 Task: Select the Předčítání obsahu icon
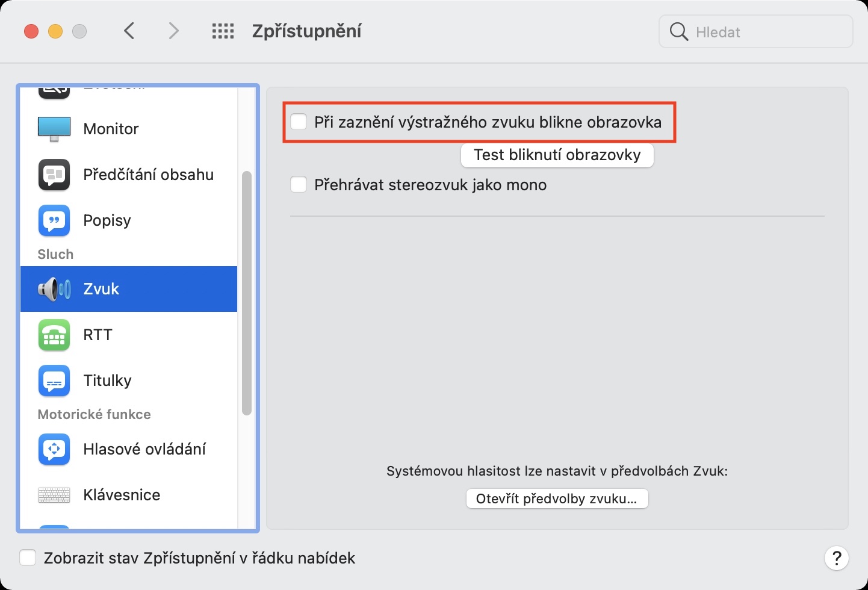coord(54,175)
